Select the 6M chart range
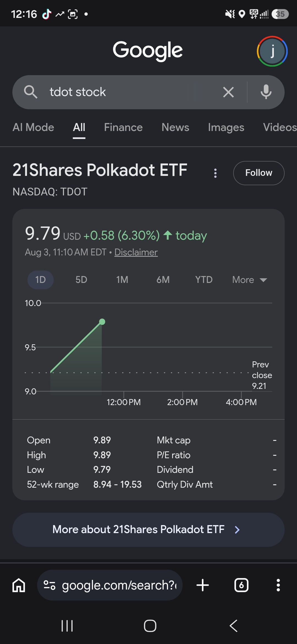Image resolution: width=297 pixels, height=644 pixels. click(163, 280)
